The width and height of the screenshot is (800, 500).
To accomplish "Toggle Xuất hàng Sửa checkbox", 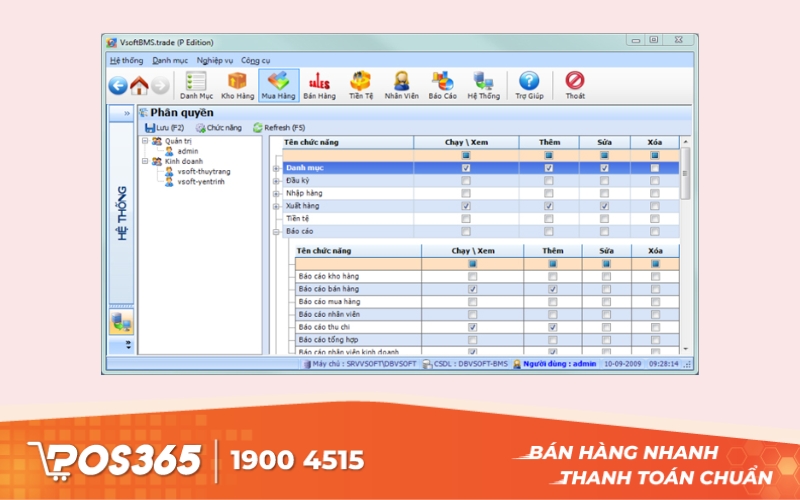I will [x=604, y=206].
